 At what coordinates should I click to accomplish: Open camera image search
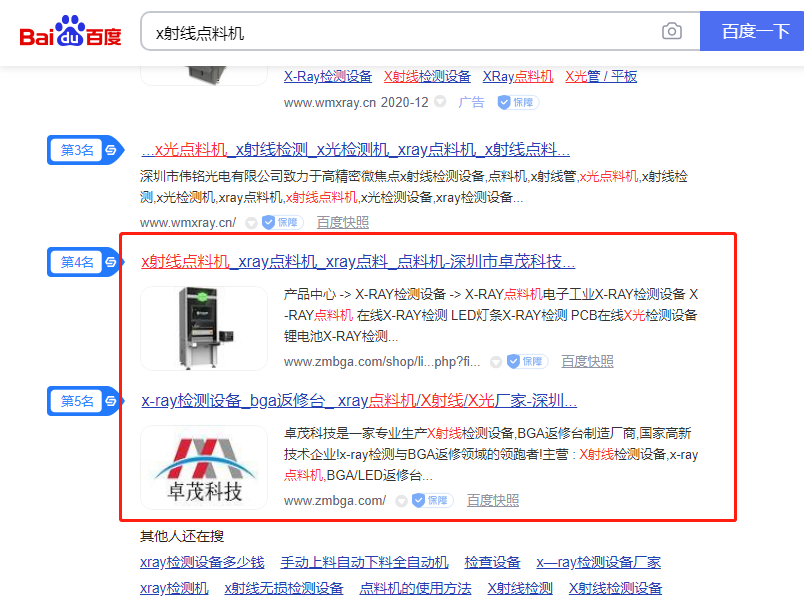[672, 32]
